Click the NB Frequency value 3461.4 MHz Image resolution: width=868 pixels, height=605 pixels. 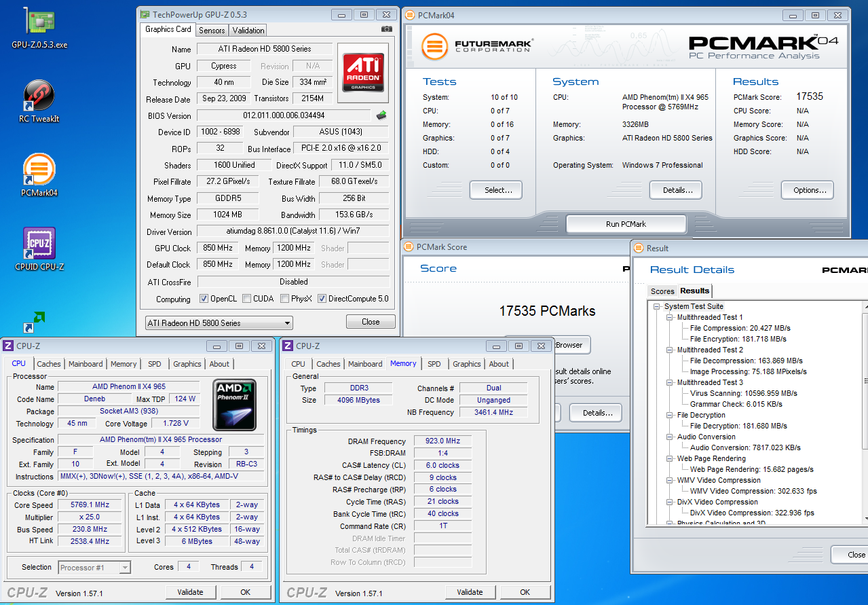click(x=493, y=412)
